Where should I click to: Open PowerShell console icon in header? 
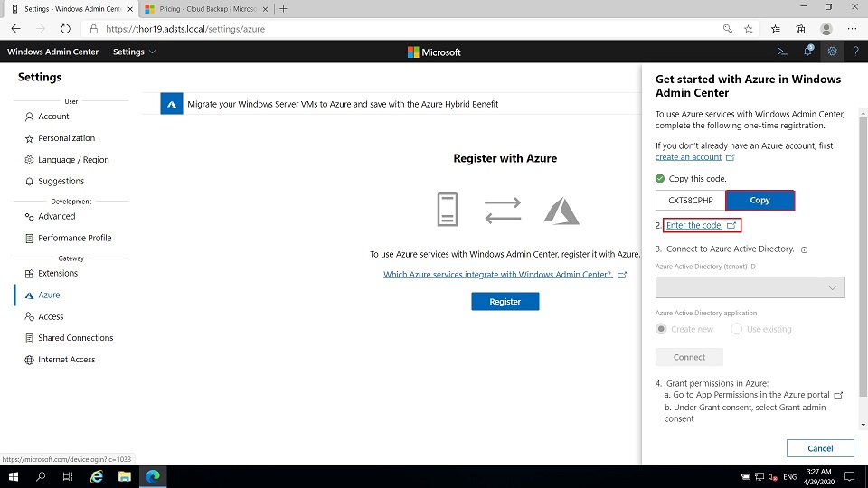782,52
